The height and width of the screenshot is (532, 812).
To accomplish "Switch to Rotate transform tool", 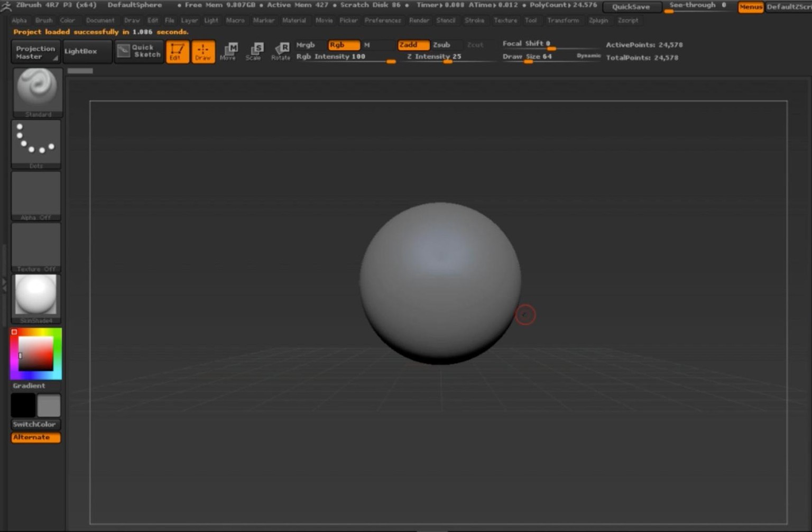I will click(x=280, y=52).
